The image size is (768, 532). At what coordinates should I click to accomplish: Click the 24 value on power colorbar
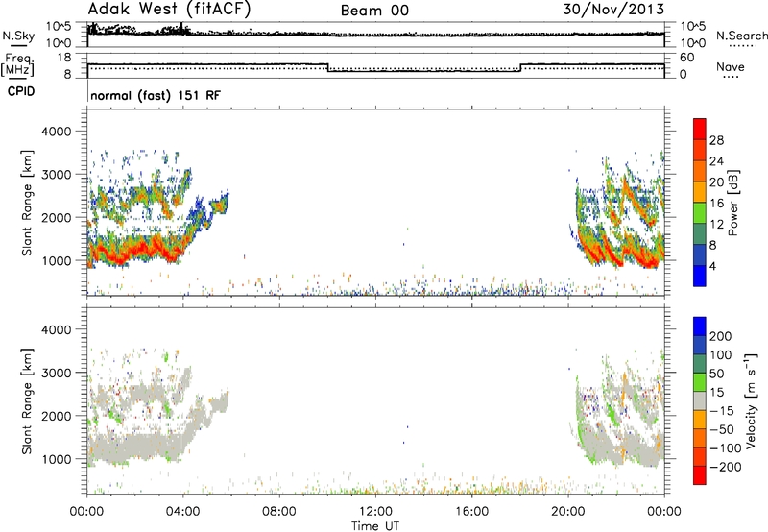tap(716, 161)
